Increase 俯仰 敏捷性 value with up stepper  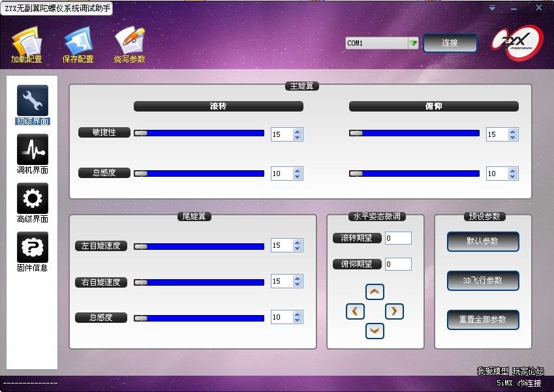coord(513,131)
